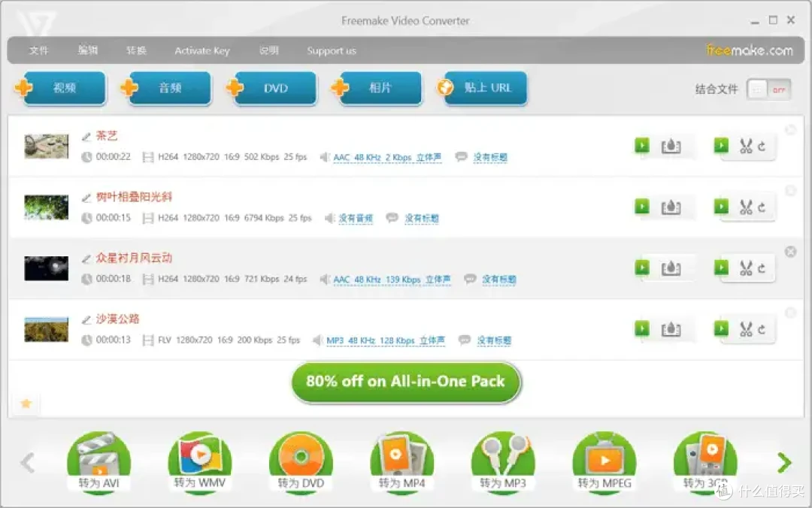Show previous formats with gray left arrow

pos(28,462)
